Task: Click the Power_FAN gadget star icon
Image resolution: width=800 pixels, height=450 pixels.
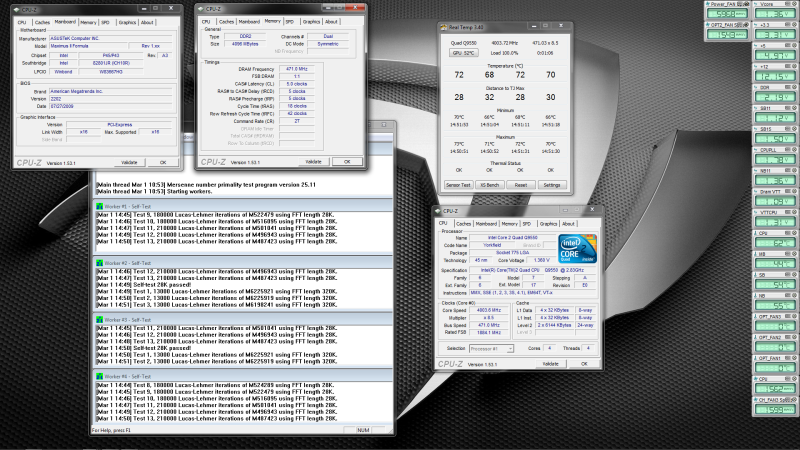Action: (708, 4)
